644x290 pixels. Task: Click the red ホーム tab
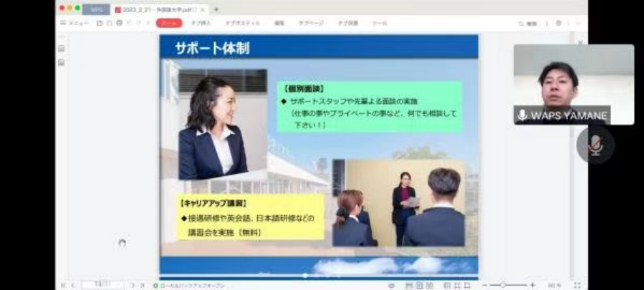point(168,23)
